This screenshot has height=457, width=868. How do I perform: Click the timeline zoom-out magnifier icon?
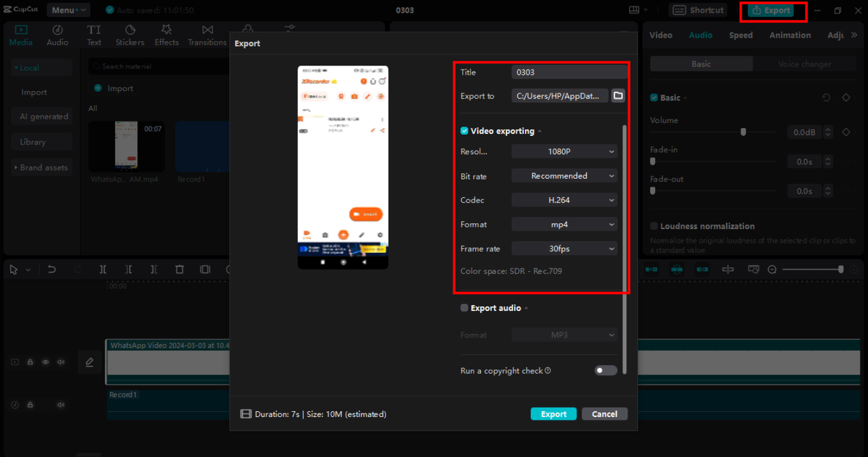[772, 270]
